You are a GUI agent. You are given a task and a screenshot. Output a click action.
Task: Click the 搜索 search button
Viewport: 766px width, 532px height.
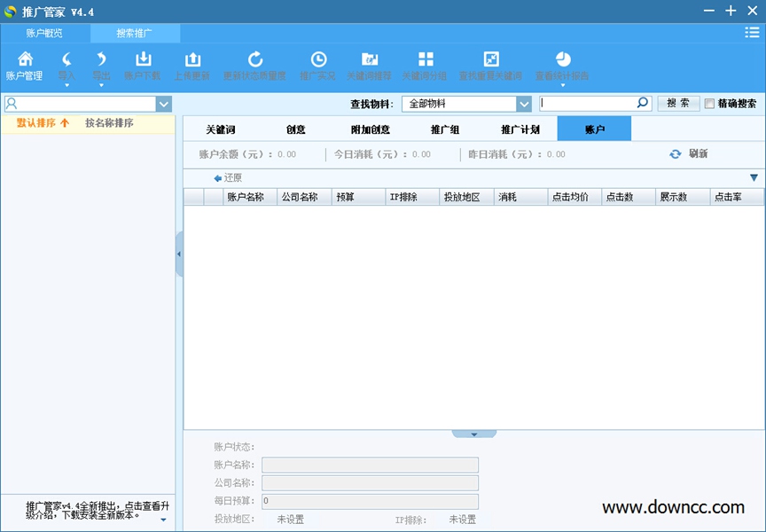[678, 103]
